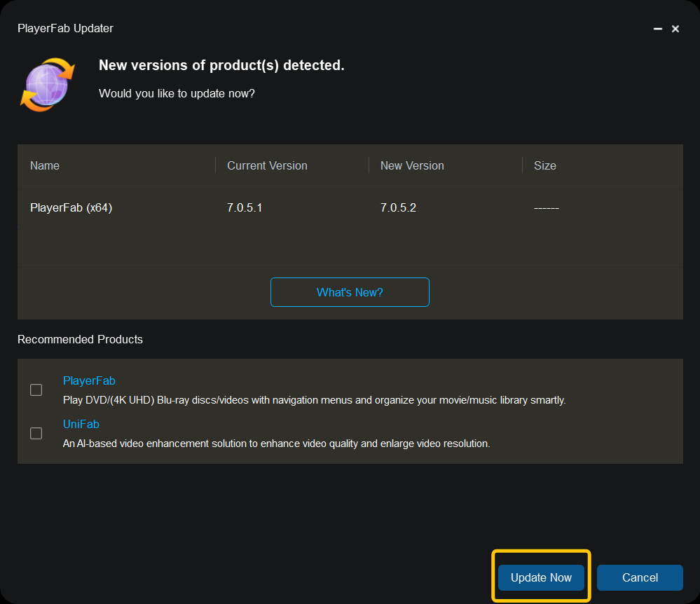Select the PlayerFab (x64) table row

[350, 207]
